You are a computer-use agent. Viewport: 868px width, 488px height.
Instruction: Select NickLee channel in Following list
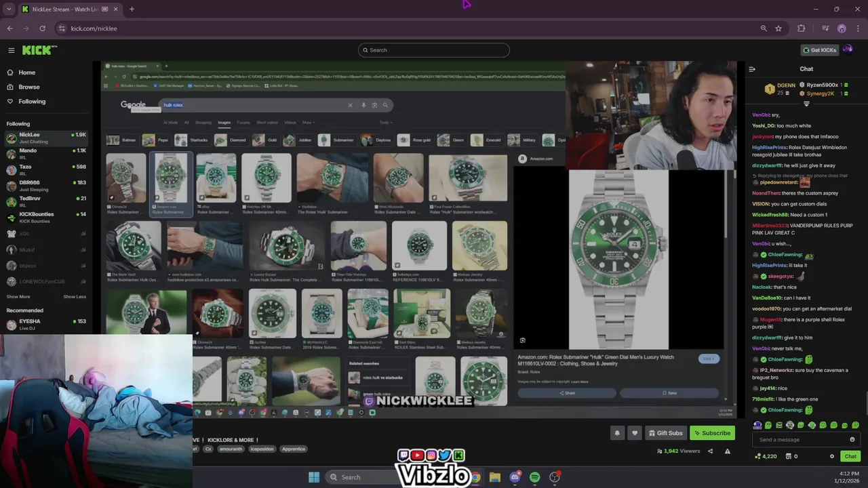46,138
